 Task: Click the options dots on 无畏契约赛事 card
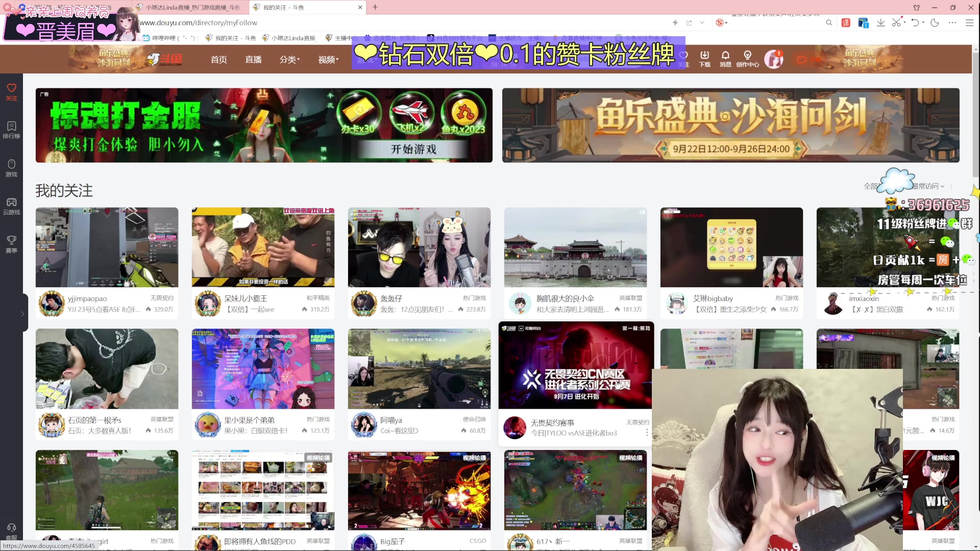point(647,433)
